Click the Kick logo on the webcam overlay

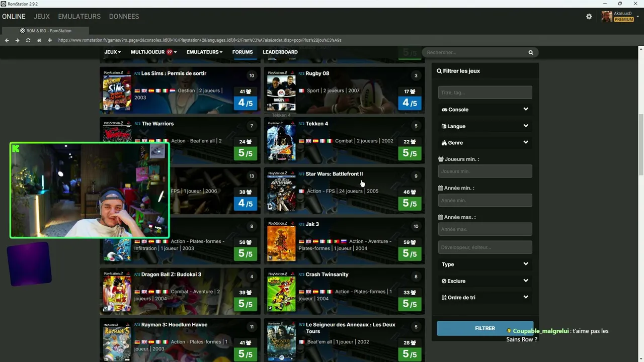(16, 149)
